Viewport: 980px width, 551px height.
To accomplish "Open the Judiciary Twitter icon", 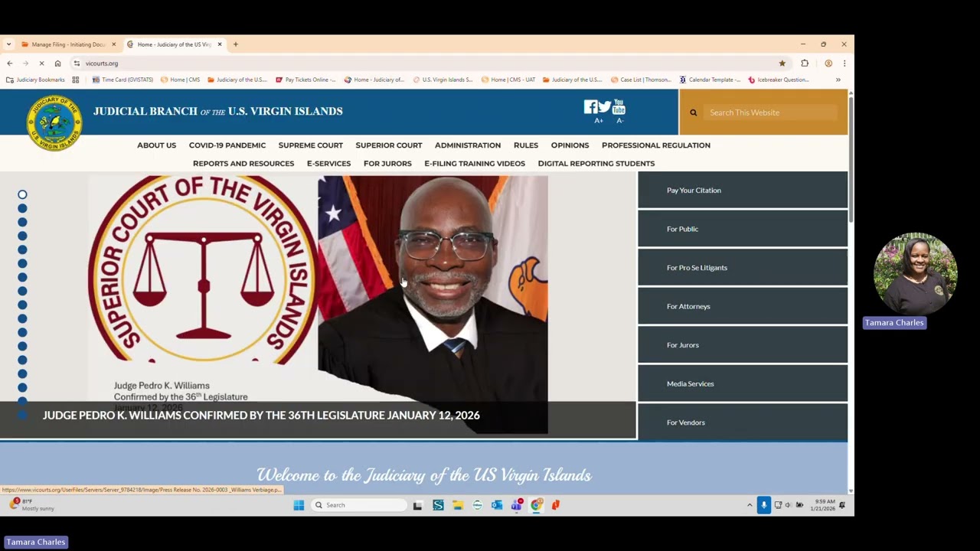I will tap(605, 107).
